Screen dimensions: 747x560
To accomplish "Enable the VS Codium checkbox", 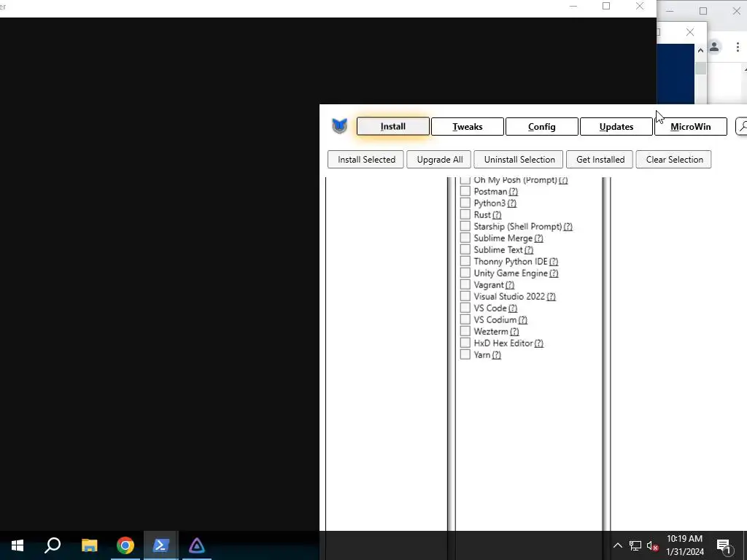I will [x=465, y=319].
